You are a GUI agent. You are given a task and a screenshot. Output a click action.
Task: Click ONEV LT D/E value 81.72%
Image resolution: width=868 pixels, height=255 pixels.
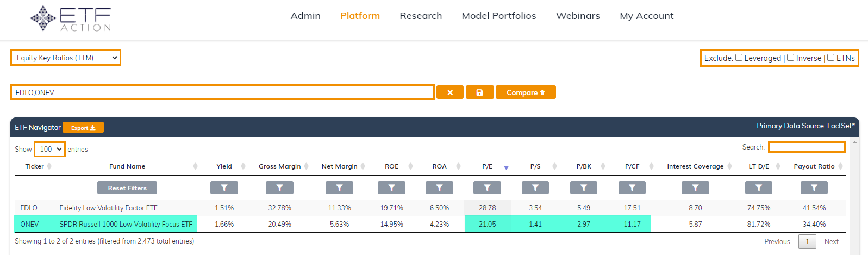point(759,224)
